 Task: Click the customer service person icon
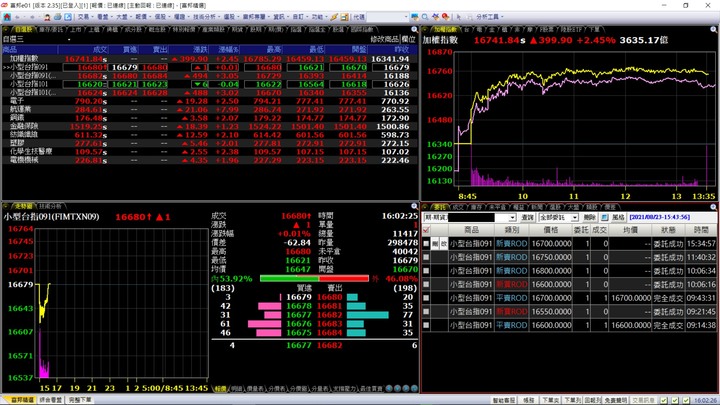47,17
